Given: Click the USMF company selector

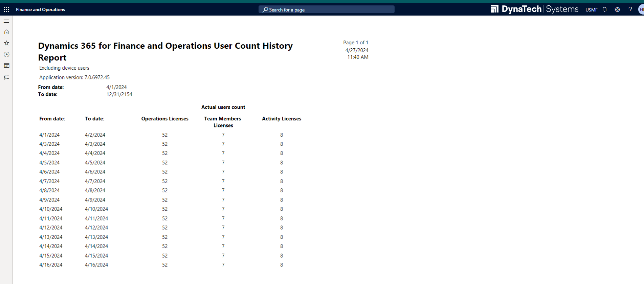Looking at the screenshot, I should click(592, 10).
